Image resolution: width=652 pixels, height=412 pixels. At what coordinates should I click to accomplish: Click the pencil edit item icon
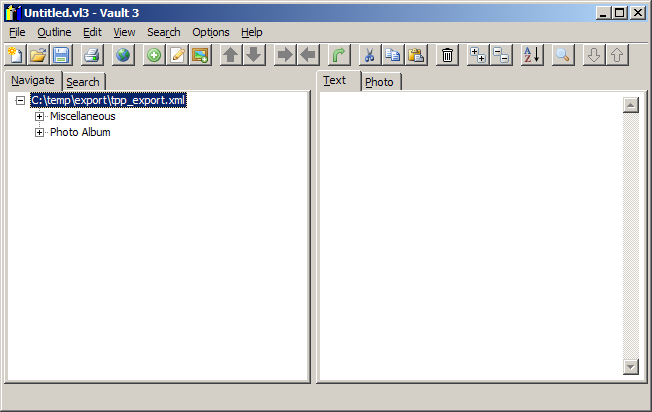tap(177, 55)
